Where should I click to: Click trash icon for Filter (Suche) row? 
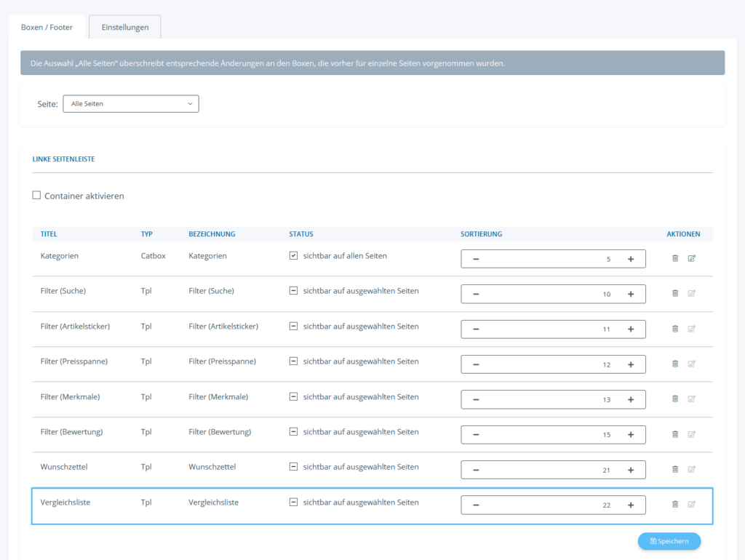click(675, 293)
